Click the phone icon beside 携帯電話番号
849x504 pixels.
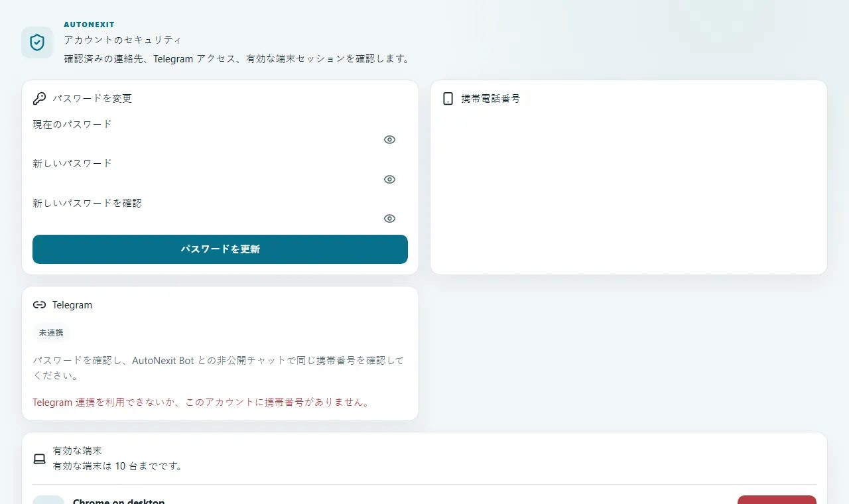click(448, 99)
